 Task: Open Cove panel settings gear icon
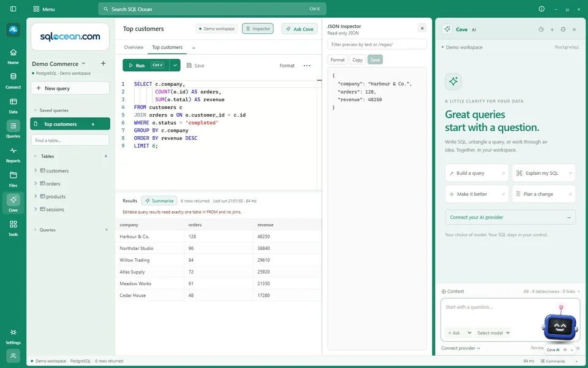[563, 29]
